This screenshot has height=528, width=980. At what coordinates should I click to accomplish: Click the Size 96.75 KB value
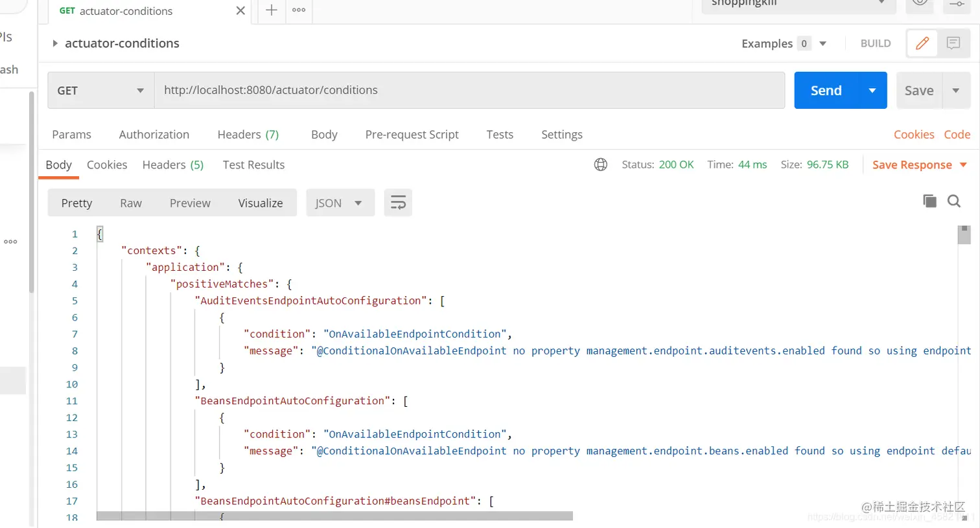[828, 165]
